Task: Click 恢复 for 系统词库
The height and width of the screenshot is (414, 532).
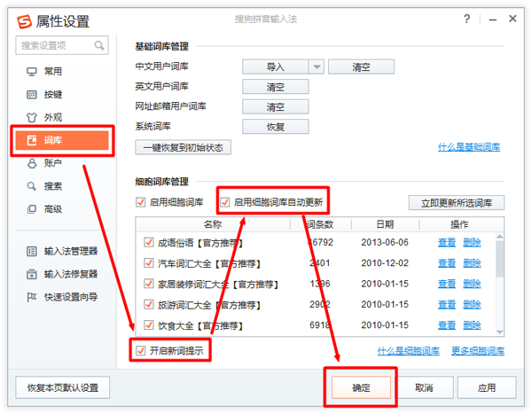Action: pos(276,127)
